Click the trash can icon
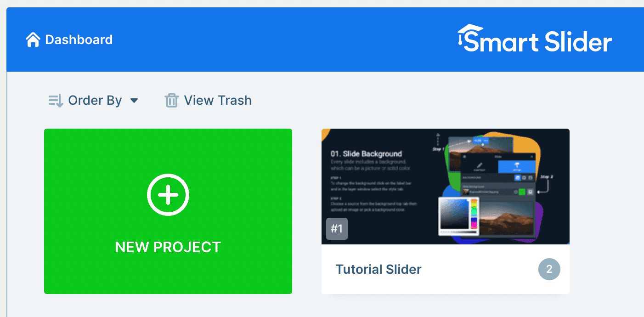This screenshot has width=644, height=317. [x=171, y=100]
